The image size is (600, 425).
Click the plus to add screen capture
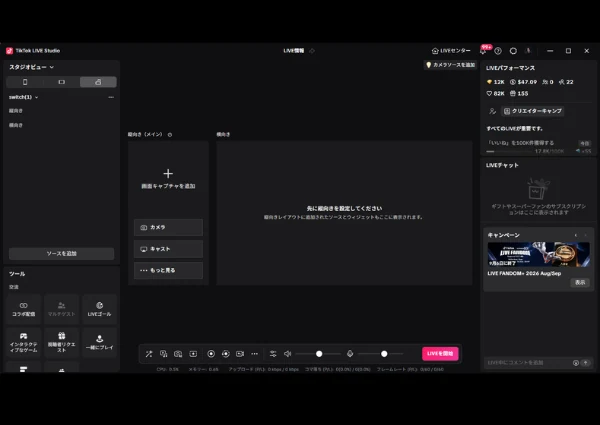pyautogui.click(x=168, y=174)
